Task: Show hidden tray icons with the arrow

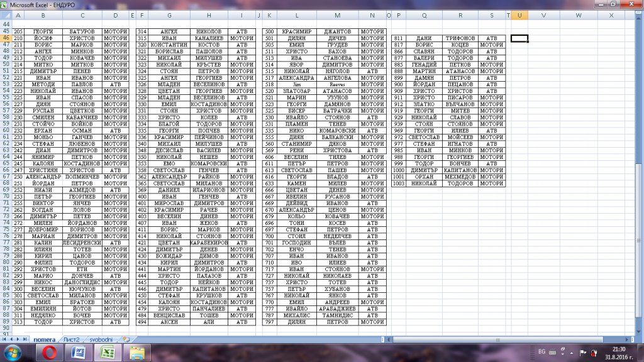Action: click(x=571, y=353)
